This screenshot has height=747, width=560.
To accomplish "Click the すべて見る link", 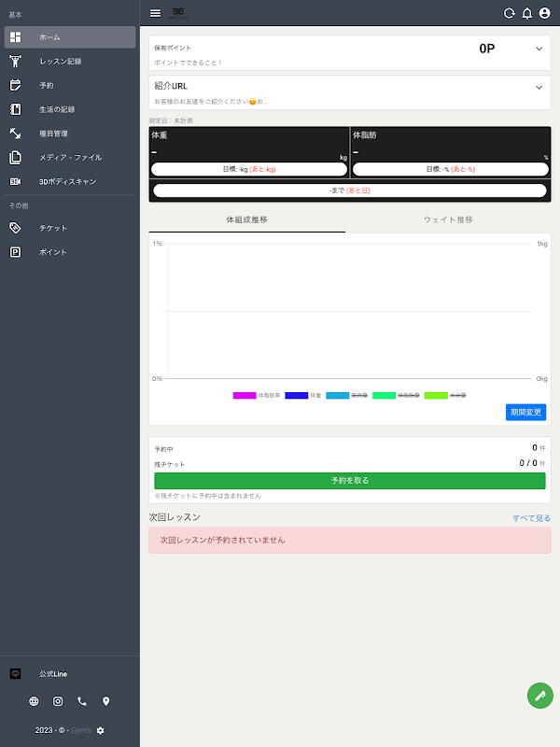I will click(x=531, y=518).
